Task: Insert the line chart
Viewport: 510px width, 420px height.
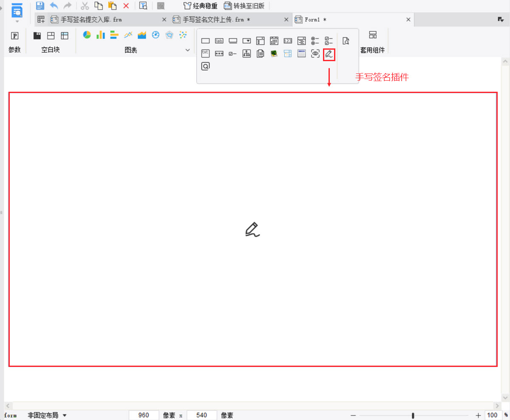Action: tap(128, 35)
